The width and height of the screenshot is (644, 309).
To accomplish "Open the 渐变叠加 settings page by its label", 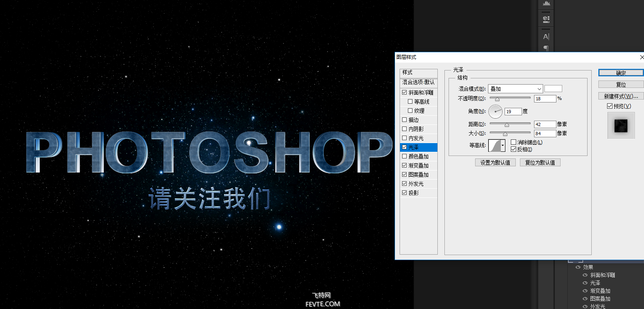I will click(x=418, y=165).
